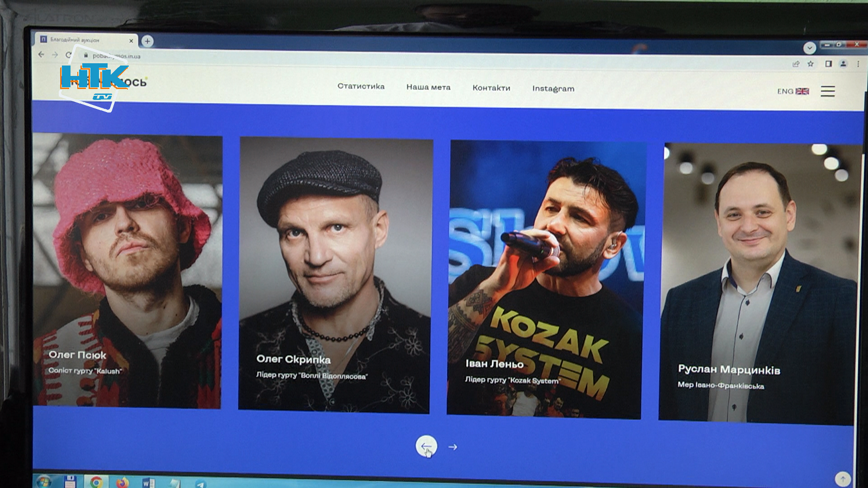
Task: Open Firefox from the taskbar
Action: click(x=122, y=482)
